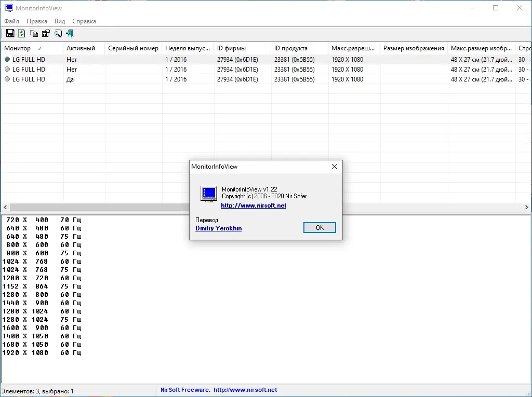
Task: Click the 720 X 400 70 Гц line
Action: coord(44,220)
